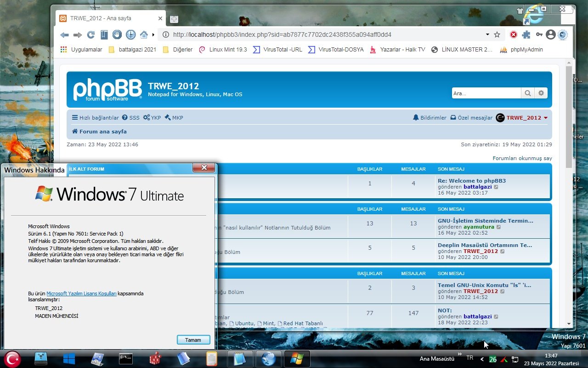Click the TR language indicator in taskbar
The width and height of the screenshot is (588, 368).
pyautogui.click(x=469, y=357)
